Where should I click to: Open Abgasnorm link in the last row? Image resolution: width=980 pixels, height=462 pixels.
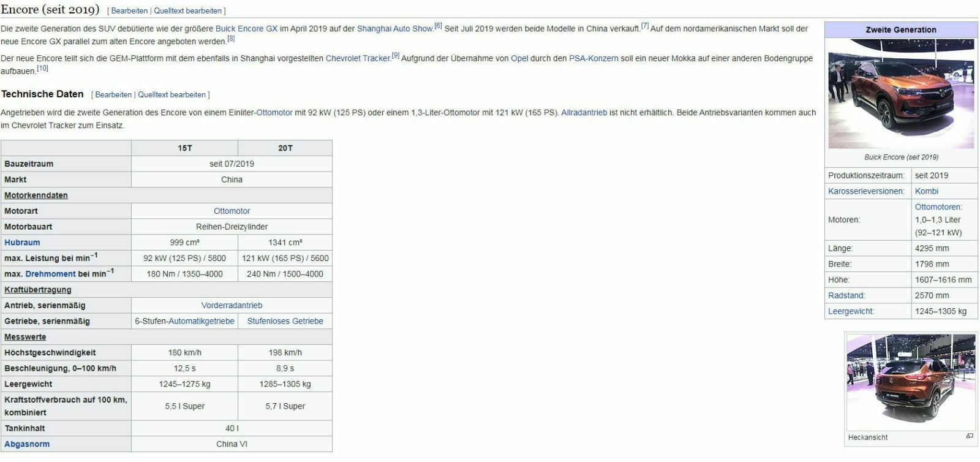pos(27,444)
